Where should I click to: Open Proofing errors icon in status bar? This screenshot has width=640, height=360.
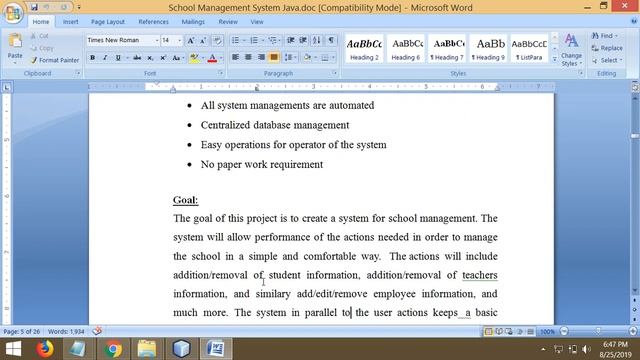(97, 331)
